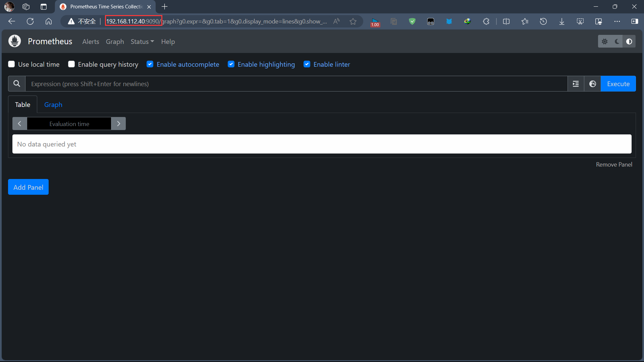Switch to dark theme using moon icon

tap(617, 41)
